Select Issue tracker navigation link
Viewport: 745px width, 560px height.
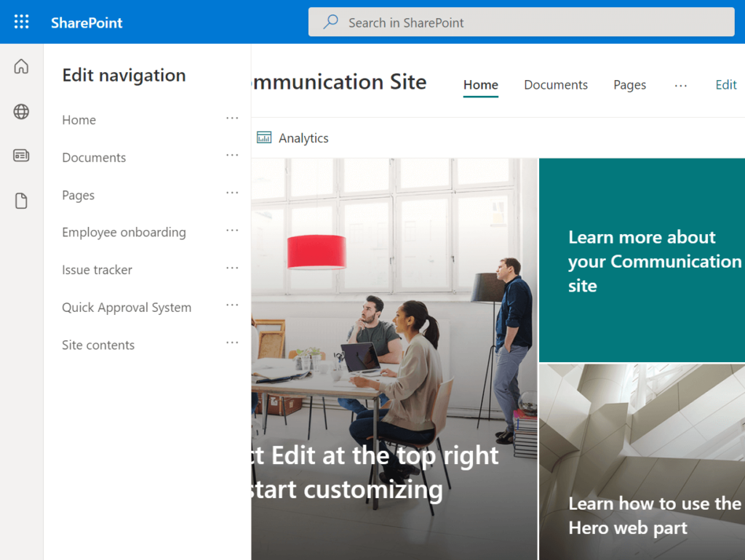[x=97, y=270]
